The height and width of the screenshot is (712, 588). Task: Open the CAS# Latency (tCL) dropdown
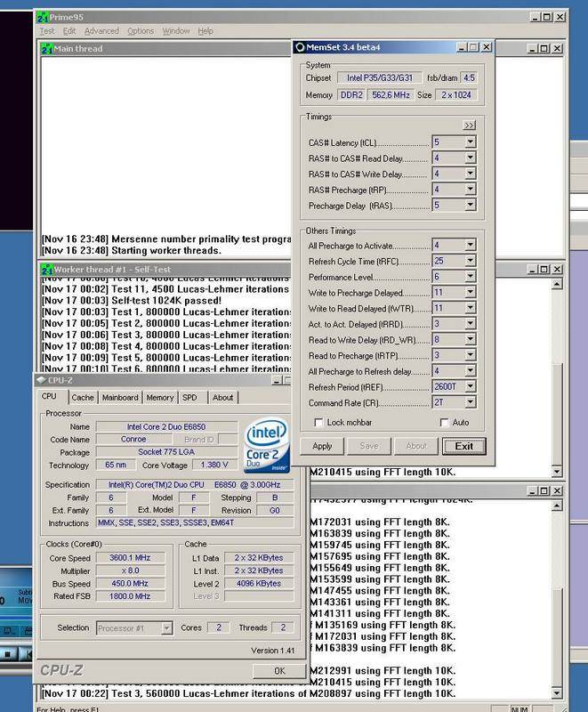(471, 142)
